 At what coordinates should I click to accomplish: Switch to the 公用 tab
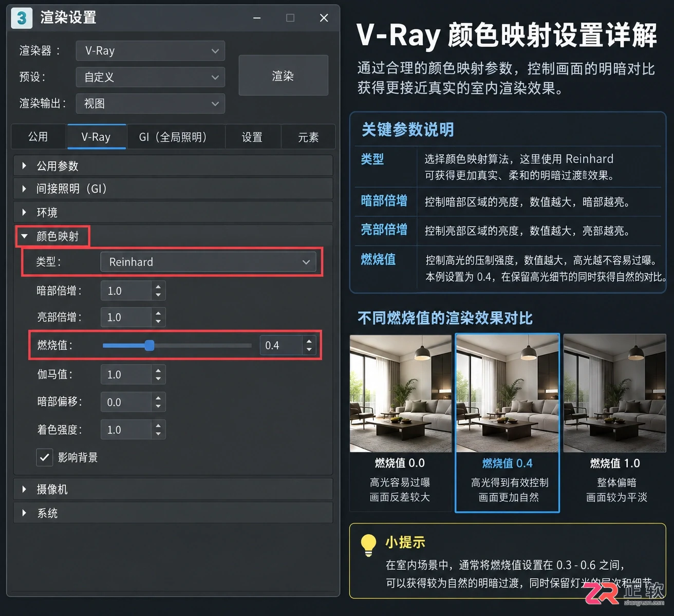tap(39, 137)
